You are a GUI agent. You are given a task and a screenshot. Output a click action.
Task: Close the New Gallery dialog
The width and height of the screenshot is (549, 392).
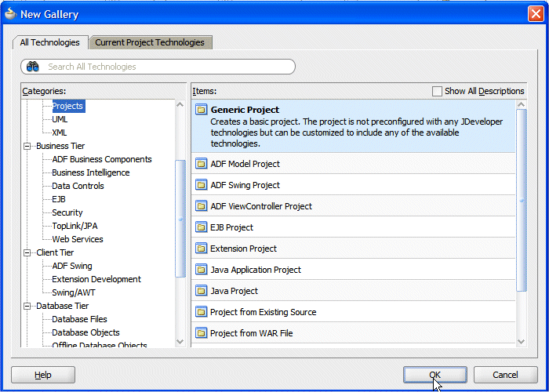pos(536,14)
